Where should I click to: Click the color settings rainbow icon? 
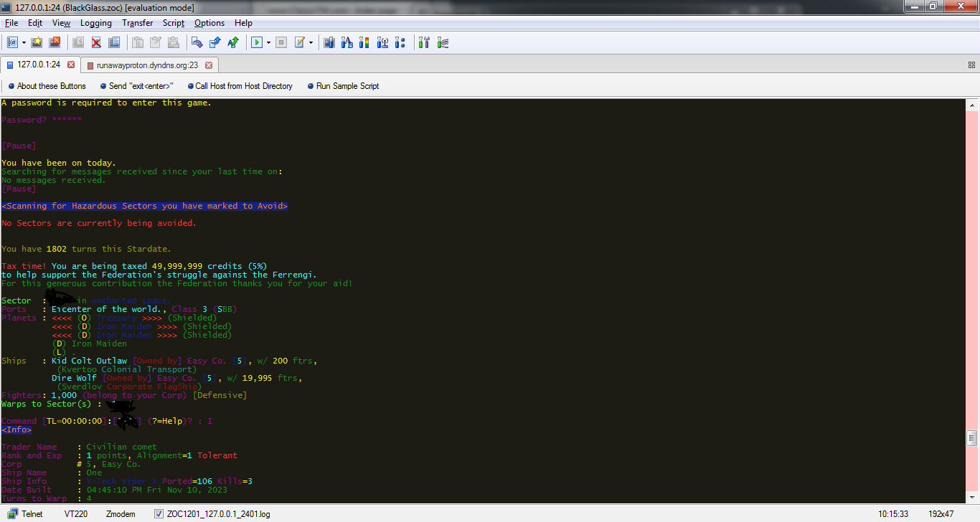(x=364, y=42)
